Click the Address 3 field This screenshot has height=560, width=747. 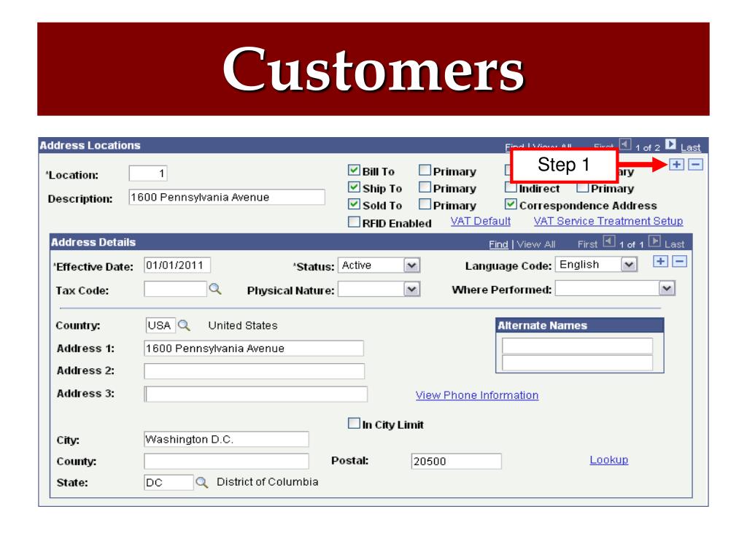pyautogui.click(x=256, y=394)
